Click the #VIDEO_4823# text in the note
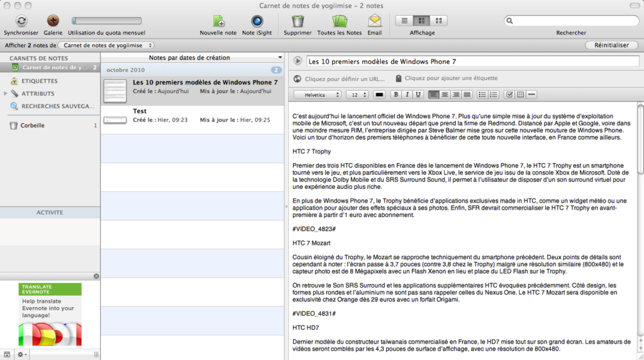The image size is (644, 360). (x=314, y=229)
